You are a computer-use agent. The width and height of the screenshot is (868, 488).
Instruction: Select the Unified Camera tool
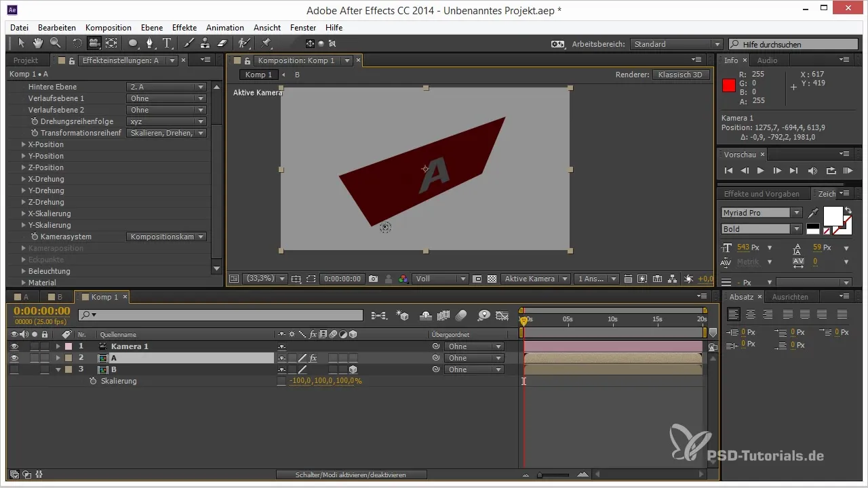point(94,43)
